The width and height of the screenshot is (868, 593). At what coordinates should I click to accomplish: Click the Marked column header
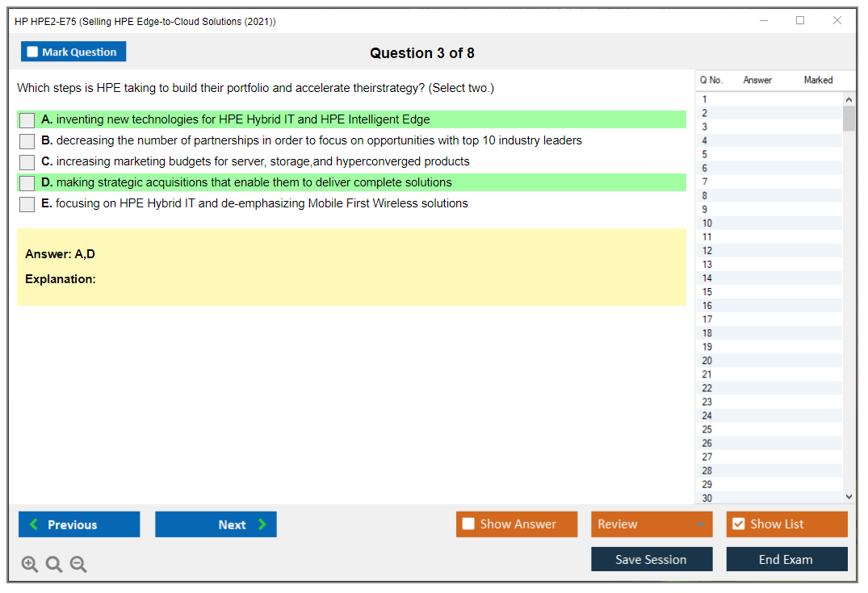pos(818,80)
